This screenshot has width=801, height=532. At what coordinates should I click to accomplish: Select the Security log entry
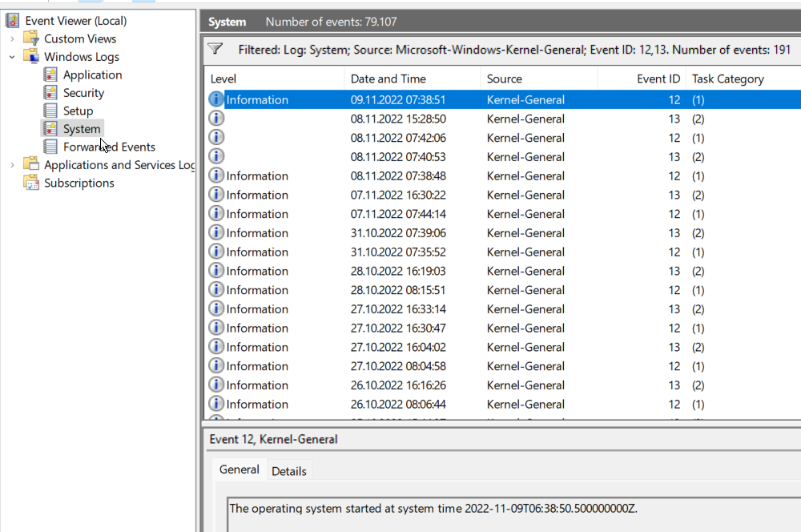[84, 92]
